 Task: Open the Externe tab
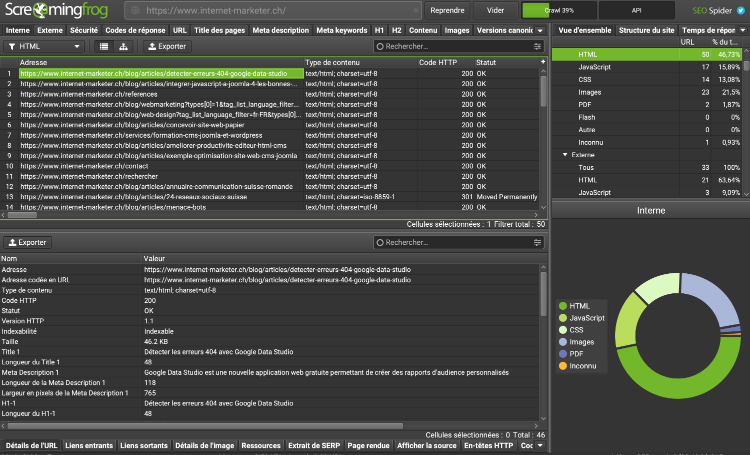pos(50,30)
